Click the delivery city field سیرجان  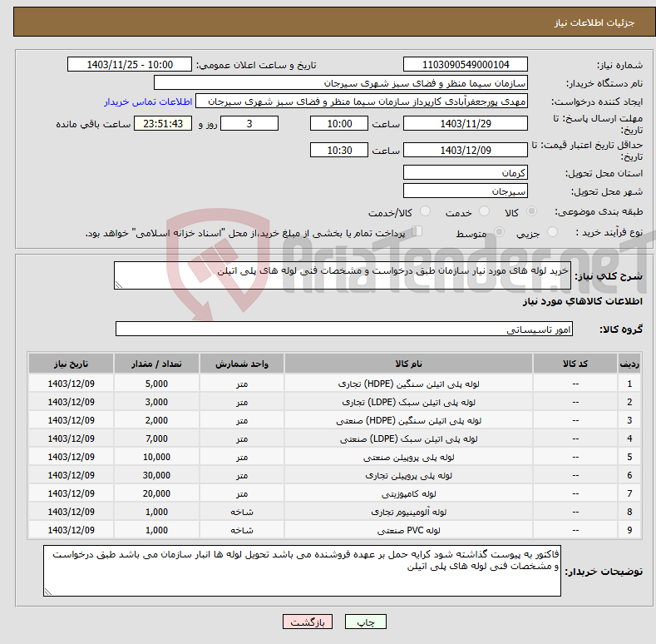coord(466,191)
